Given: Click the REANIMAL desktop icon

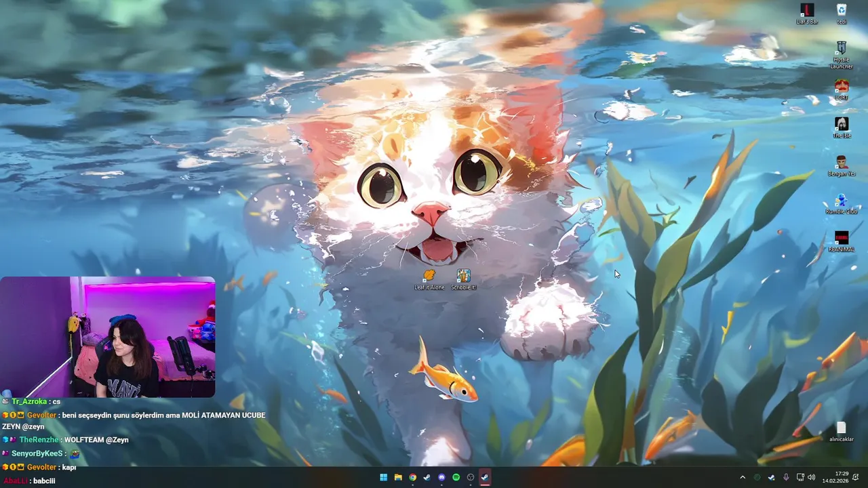Looking at the screenshot, I should pos(842,241).
